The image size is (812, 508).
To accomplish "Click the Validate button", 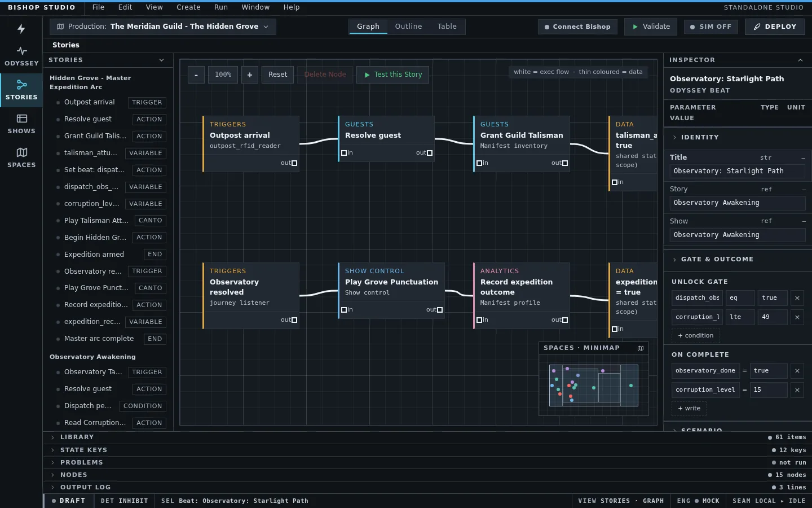I will pos(651,27).
